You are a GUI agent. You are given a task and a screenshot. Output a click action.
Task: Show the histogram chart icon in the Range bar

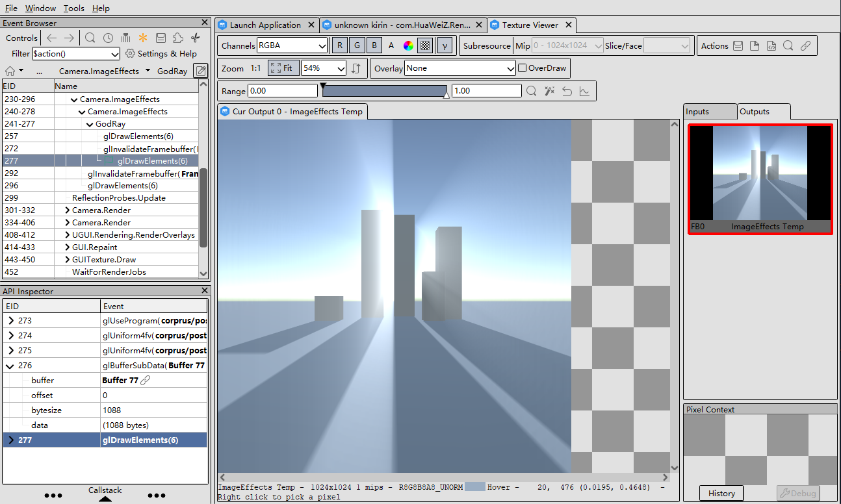point(585,91)
